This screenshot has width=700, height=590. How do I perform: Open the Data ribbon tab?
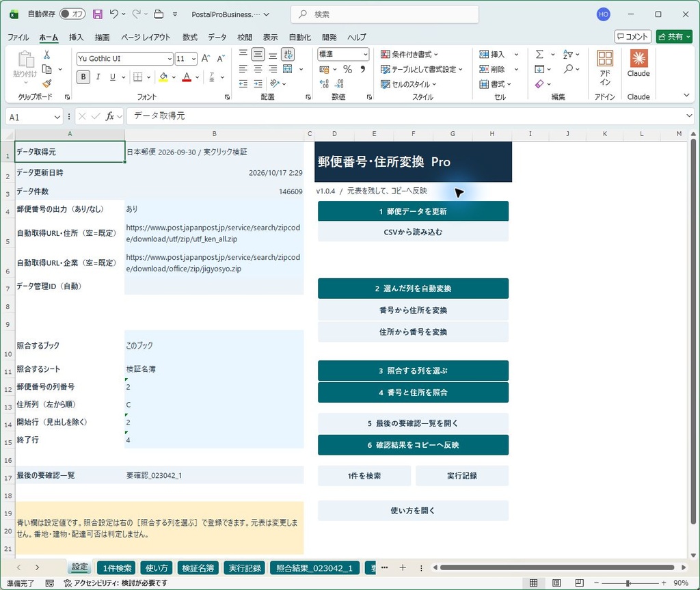click(217, 38)
